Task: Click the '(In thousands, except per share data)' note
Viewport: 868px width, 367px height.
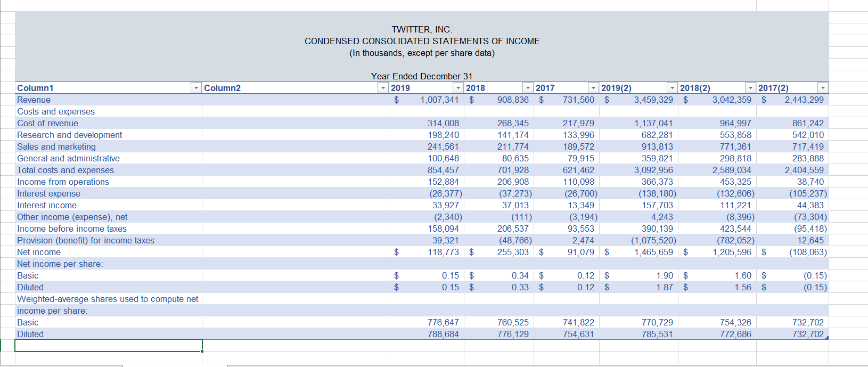Action: (x=422, y=53)
